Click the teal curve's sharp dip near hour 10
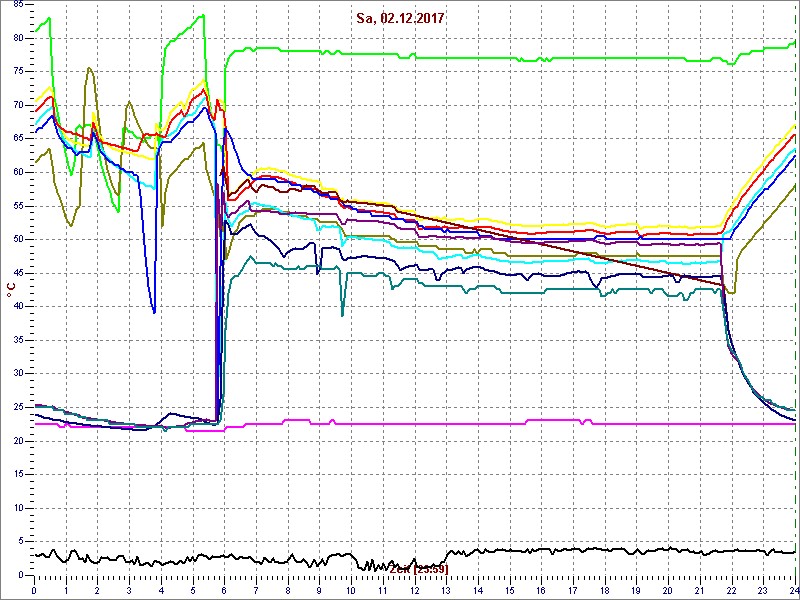Viewport: 800px width, 600px height. [343, 313]
